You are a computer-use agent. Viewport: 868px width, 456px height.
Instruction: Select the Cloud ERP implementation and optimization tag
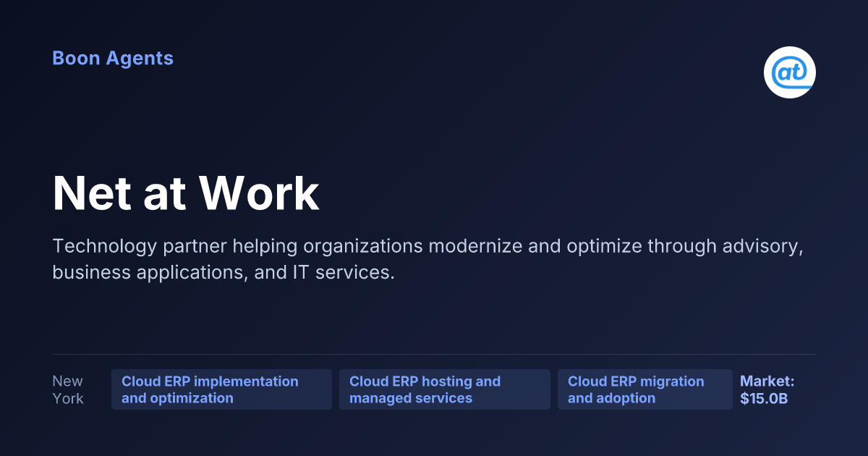pos(221,389)
